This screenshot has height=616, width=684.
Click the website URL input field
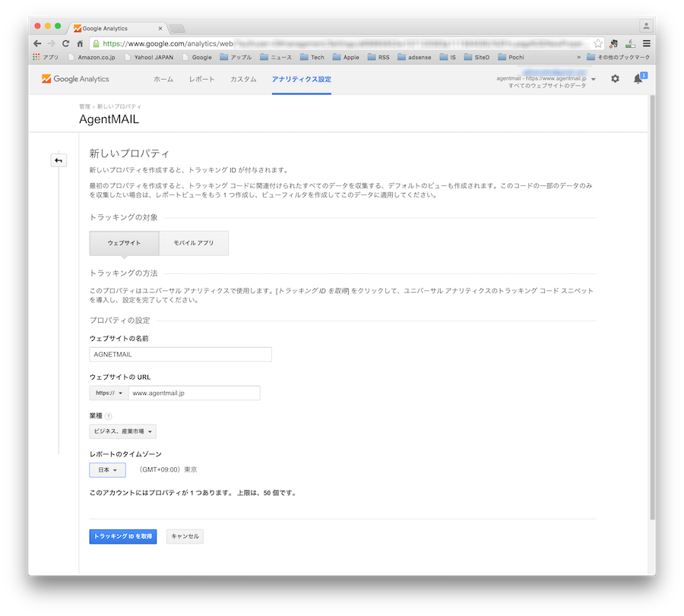(194, 393)
